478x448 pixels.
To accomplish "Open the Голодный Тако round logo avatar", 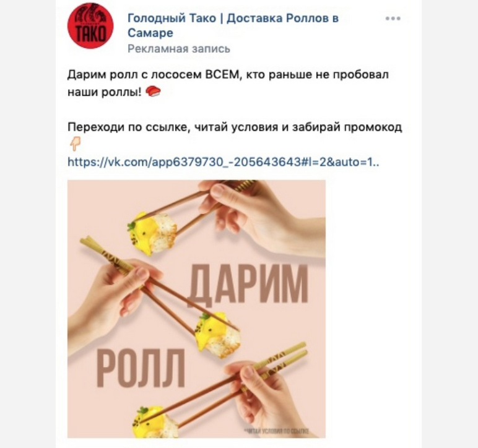I will pos(90,25).
